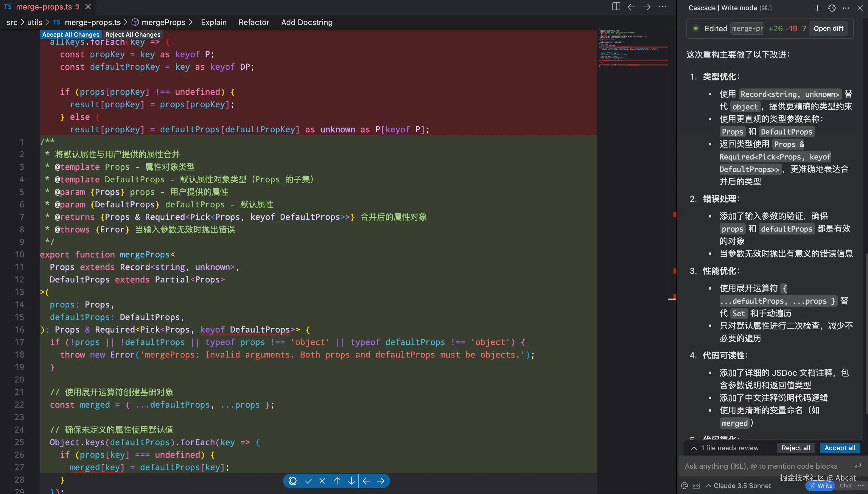868x494 pixels.
Task: Click the Accept All Changes code lens
Action: click(71, 35)
